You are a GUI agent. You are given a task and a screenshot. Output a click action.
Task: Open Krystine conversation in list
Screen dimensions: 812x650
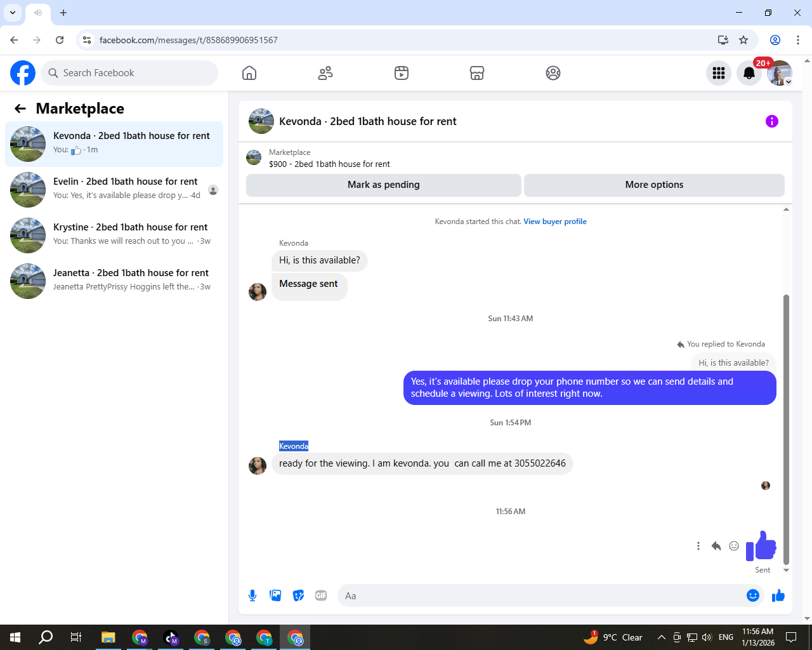click(114, 235)
